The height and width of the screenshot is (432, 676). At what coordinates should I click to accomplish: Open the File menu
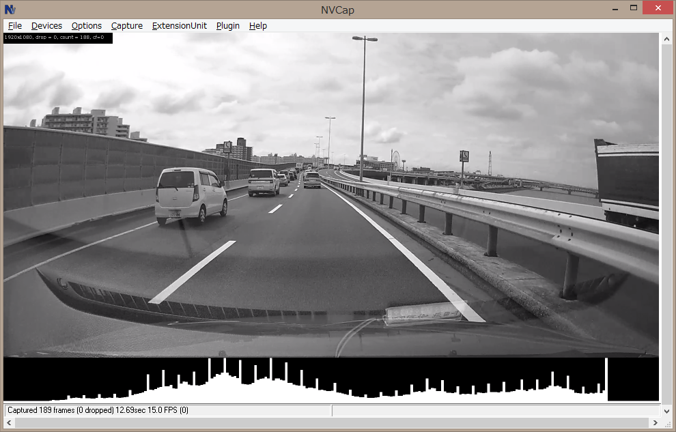(x=15, y=26)
